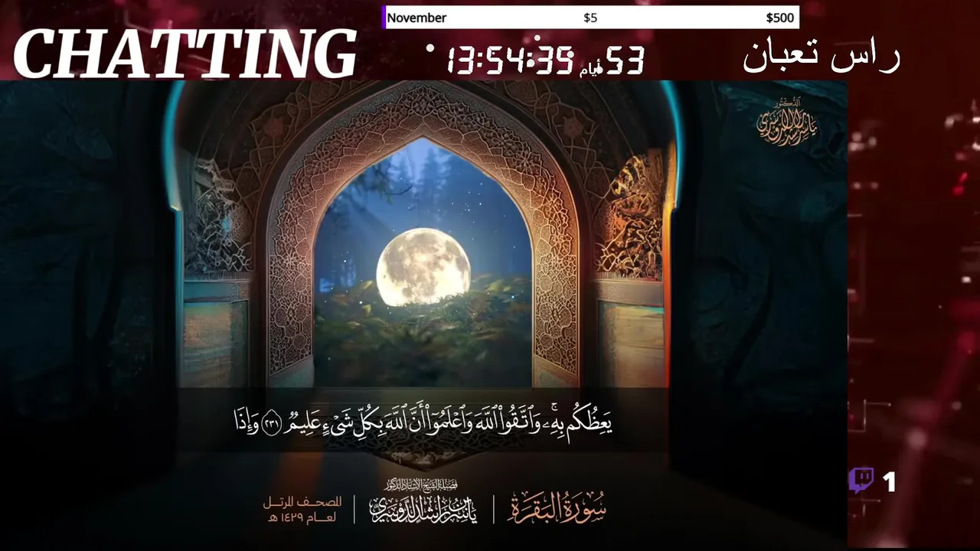Click the November donation goal bar
The height and width of the screenshot is (551, 980).
pos(590,18)
